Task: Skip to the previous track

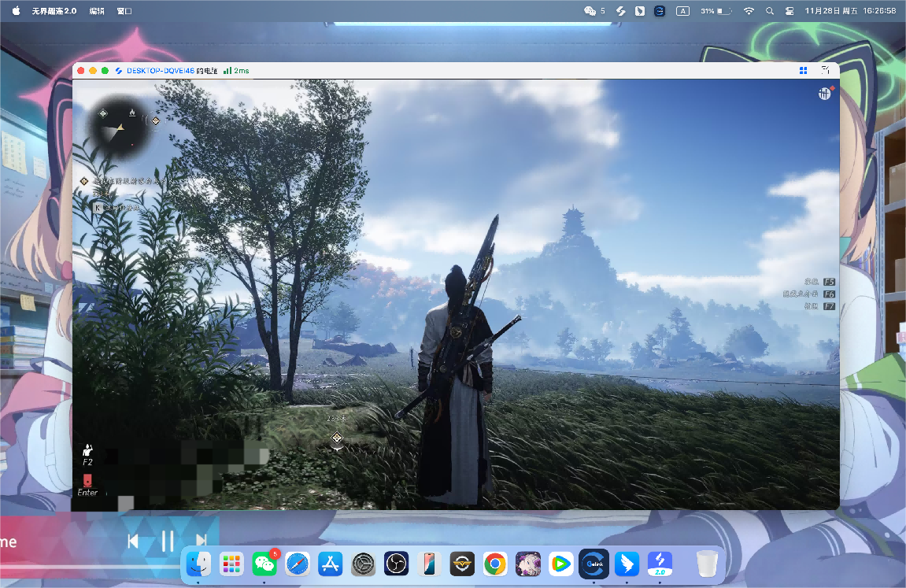Action: [x=133, y=541]
